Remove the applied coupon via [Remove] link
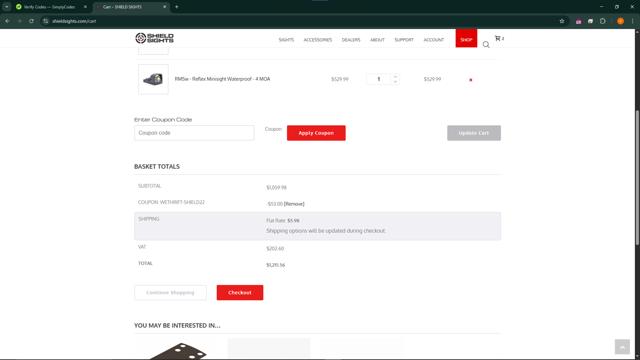This screenshot has height=360, width=640. tap(294, 204)
